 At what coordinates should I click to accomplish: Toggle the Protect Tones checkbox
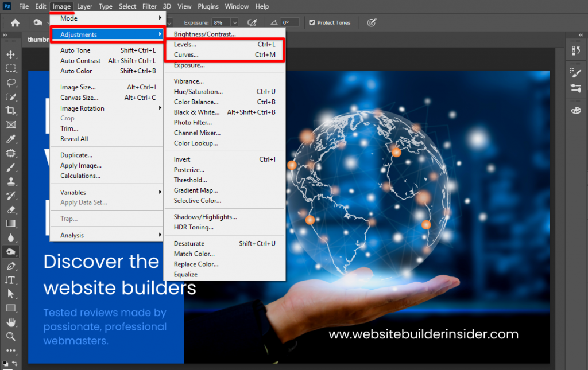click(x=312, y=22)
